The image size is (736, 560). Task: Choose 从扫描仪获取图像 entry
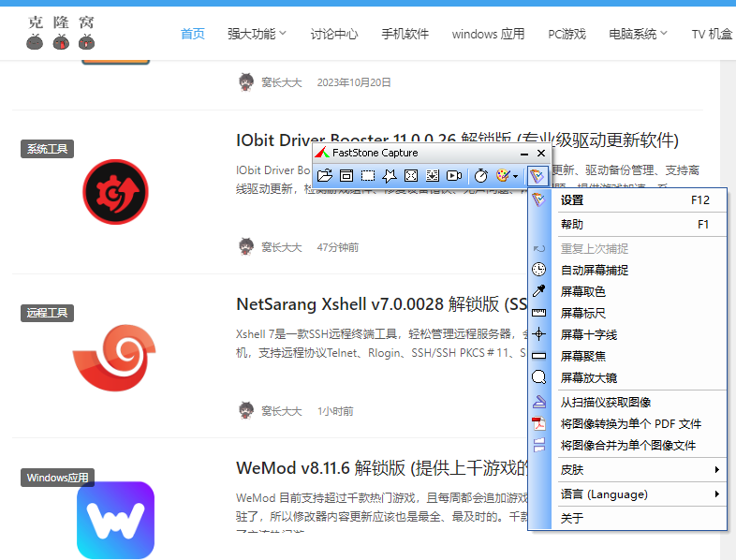pyautogui.click(x=627, y=403)
